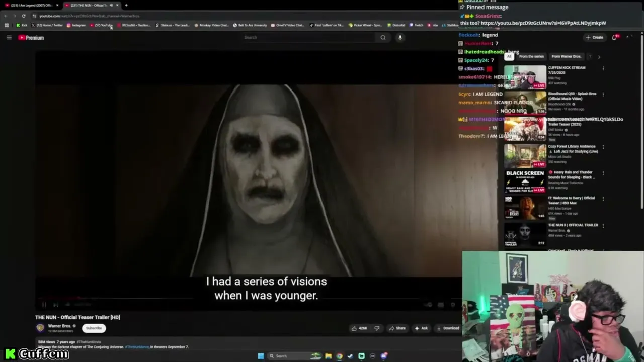Pause the video playback

point(44,304)
